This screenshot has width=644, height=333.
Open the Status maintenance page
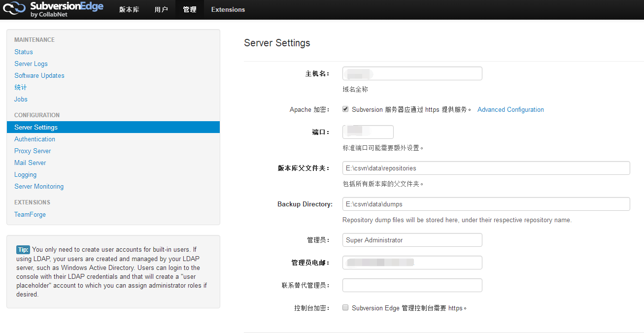point(24,52)
